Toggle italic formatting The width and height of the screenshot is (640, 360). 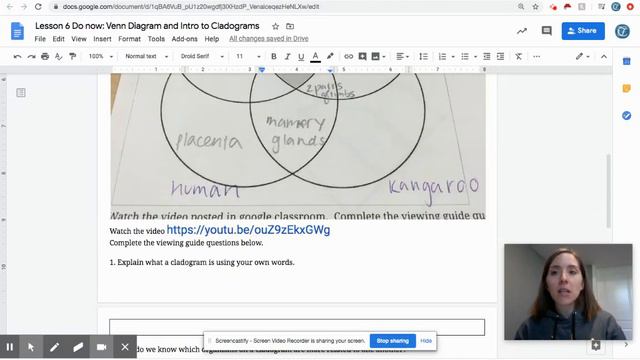287,57
